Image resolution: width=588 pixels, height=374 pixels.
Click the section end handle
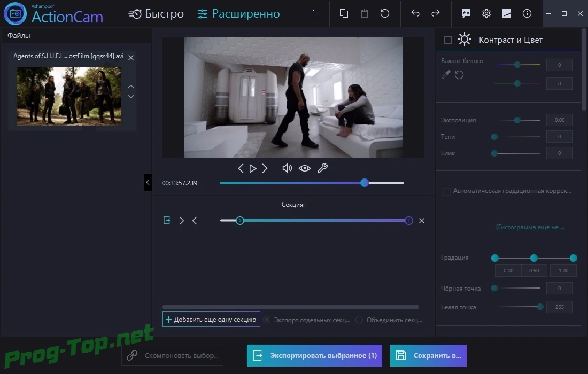pos(409,220)
